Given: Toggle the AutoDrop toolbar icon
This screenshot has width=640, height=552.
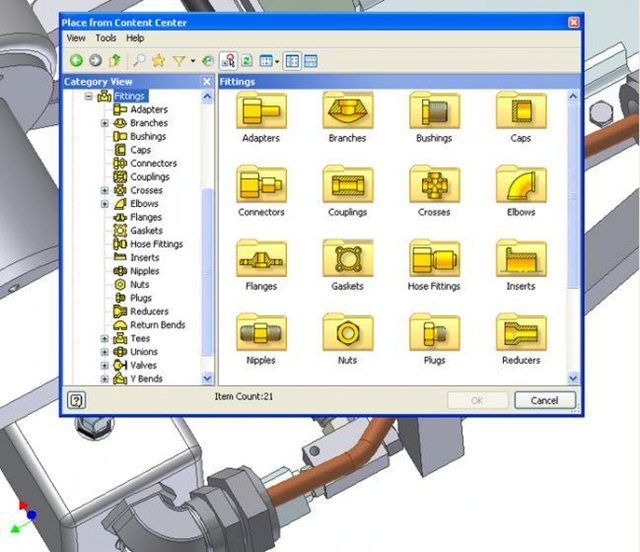Looking at the screenshot, I should (229, 61).
